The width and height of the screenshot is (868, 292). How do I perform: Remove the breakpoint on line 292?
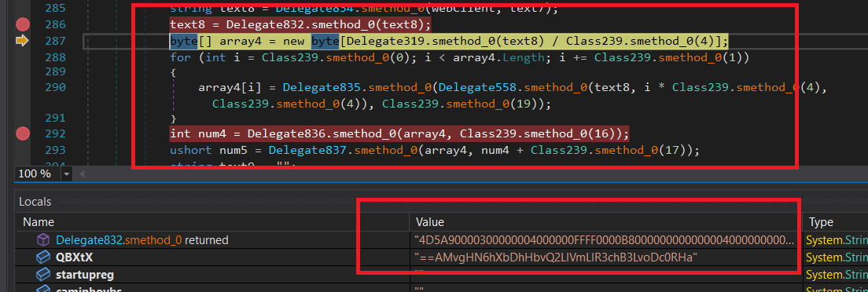23,133
